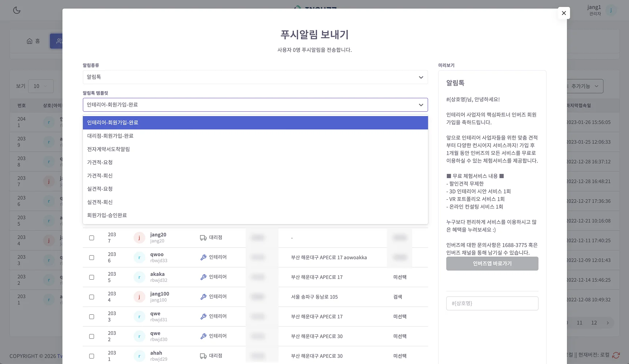
Task: Collapse the 알림톡 템플릿 dropdown
Action: tap(255, 105)
